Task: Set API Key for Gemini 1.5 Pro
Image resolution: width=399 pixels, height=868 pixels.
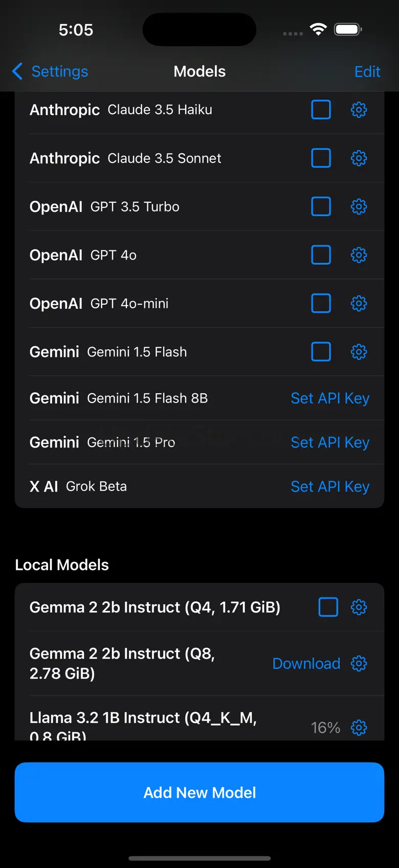Action: click(x=330, y=442)
